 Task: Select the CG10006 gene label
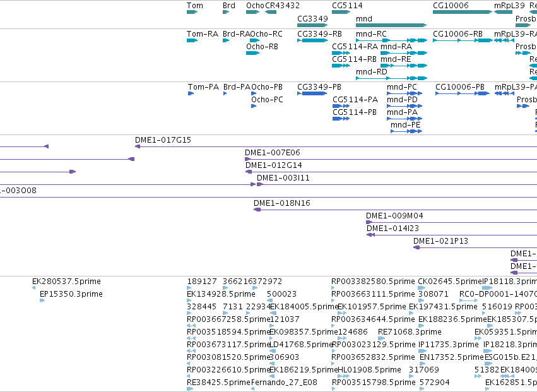tap(451, 6)
